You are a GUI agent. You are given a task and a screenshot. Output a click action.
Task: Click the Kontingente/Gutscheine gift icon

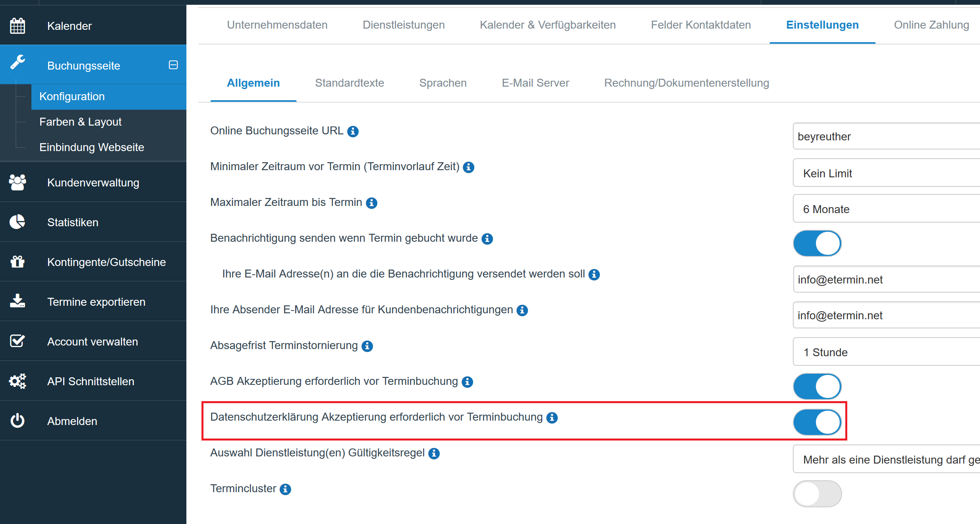17,262
